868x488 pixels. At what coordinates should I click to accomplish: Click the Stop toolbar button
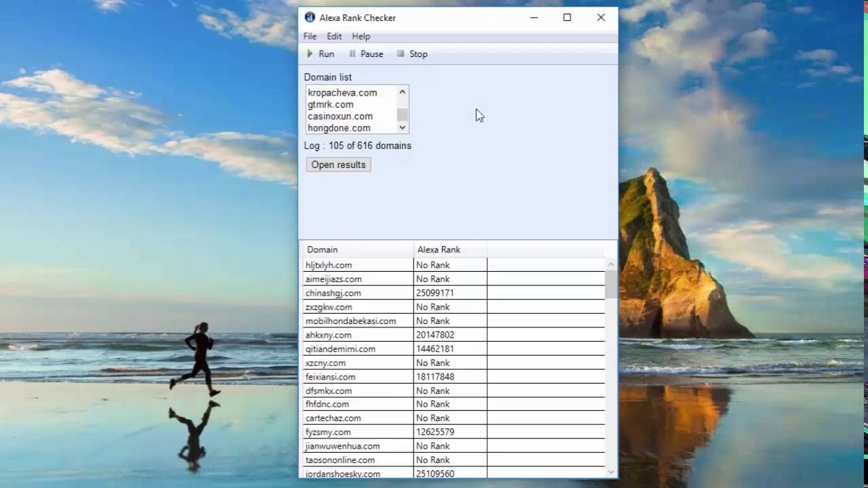pos(412,54)
